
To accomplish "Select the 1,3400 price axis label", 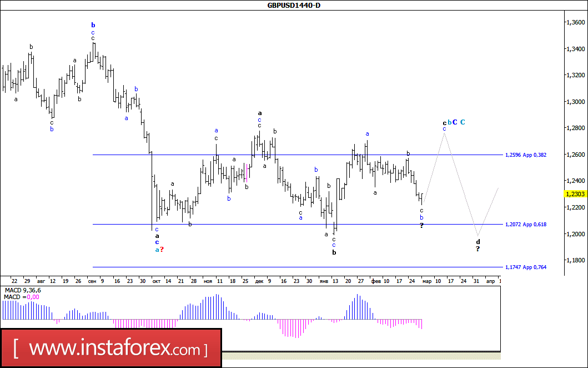I will pos(576,49).
